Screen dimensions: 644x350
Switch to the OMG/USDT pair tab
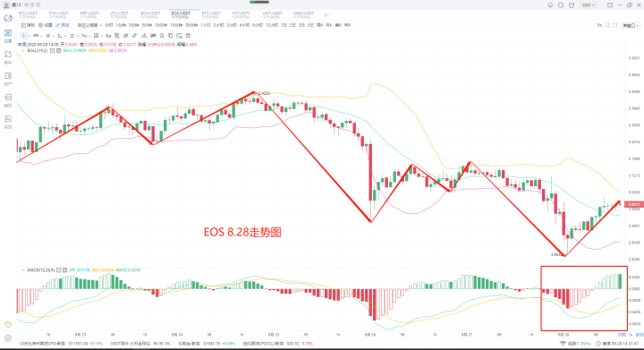point(303,15)
